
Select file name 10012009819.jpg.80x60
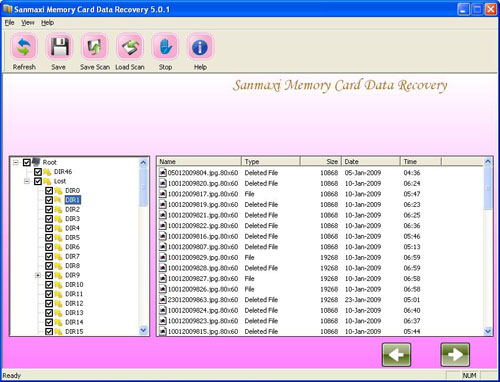pyautogui.click(x=203, y=204)
